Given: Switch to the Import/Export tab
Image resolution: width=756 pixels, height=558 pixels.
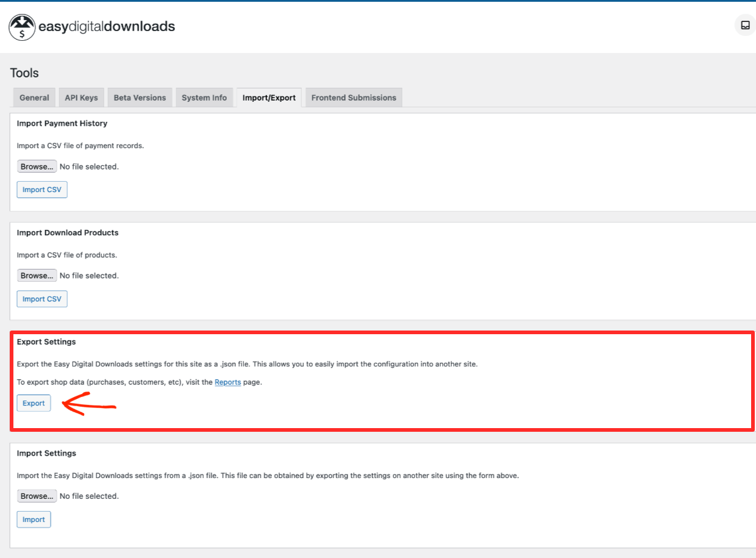Looking at the screenshot, I should pyautogui.click(x=268, y=98).
